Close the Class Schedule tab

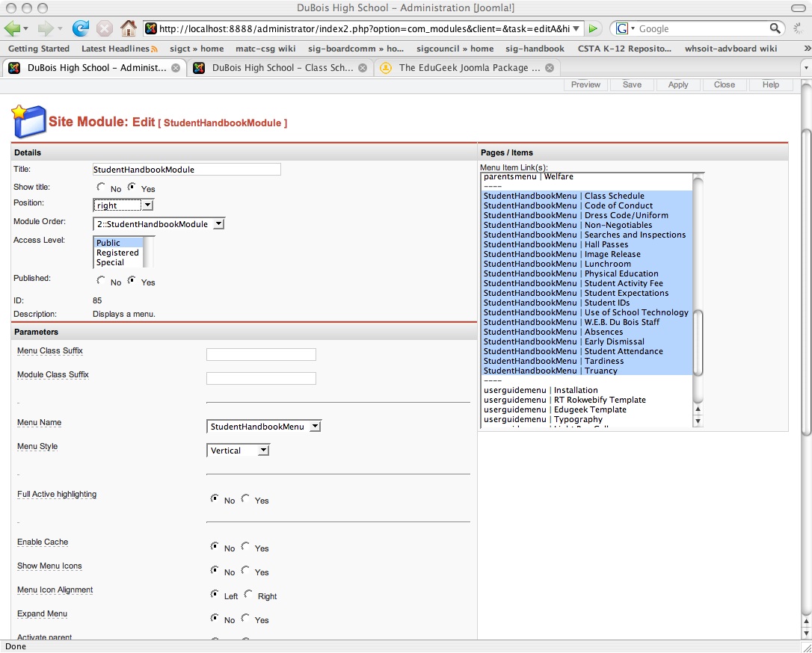coord(363,68)
